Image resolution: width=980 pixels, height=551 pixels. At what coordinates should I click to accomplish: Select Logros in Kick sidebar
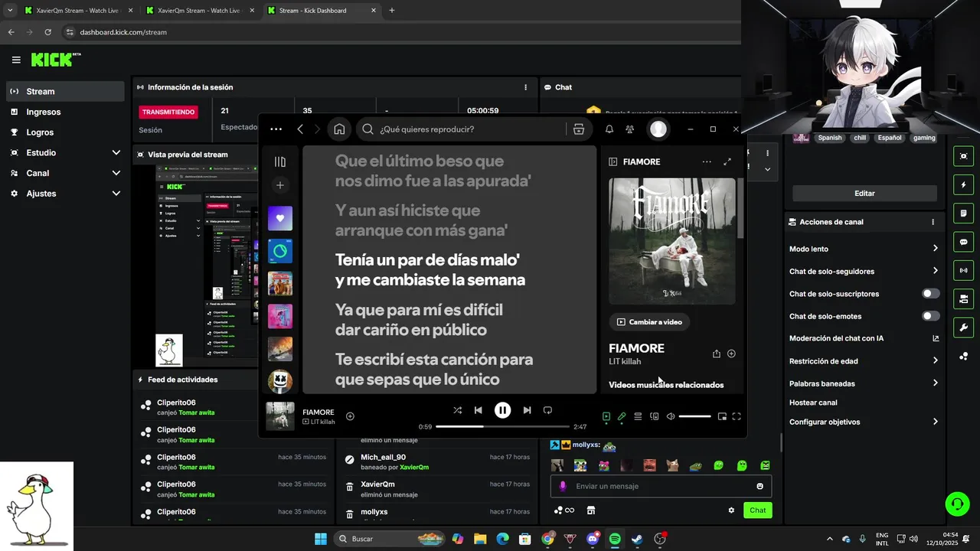click(64, 132)
